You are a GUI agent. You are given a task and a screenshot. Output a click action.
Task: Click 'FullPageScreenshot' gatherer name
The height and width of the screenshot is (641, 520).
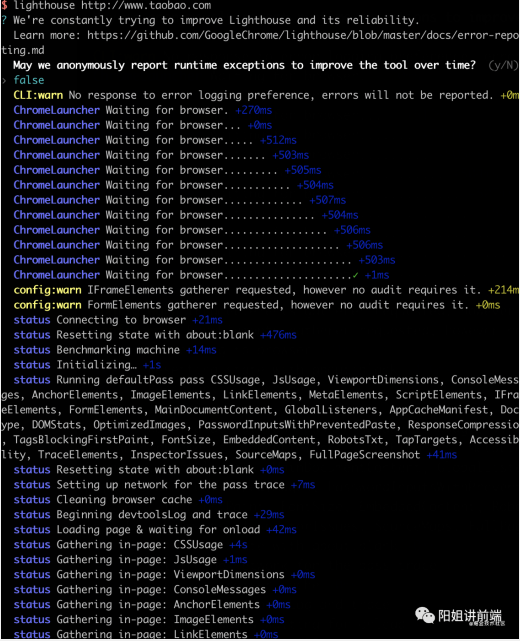coord(365,455)
